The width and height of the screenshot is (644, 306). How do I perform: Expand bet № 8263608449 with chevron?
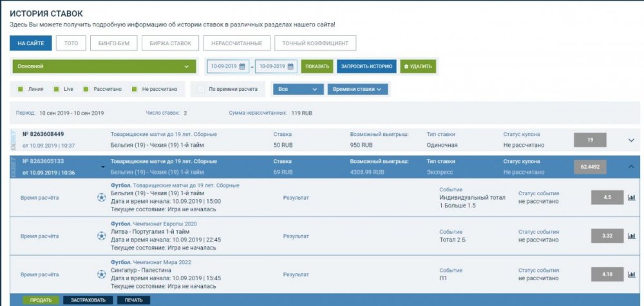630,140
